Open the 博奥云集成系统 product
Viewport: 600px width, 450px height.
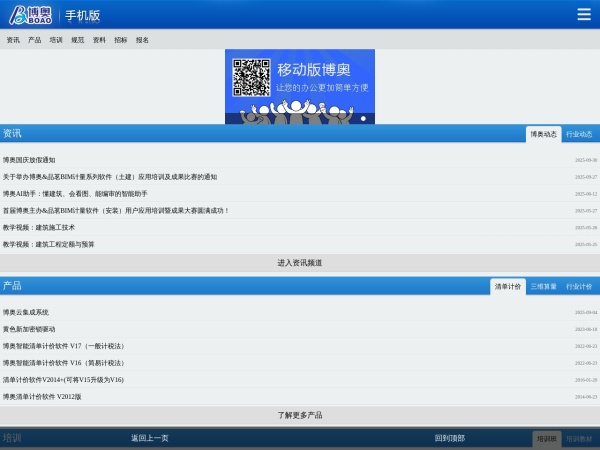tap(26, 312)
